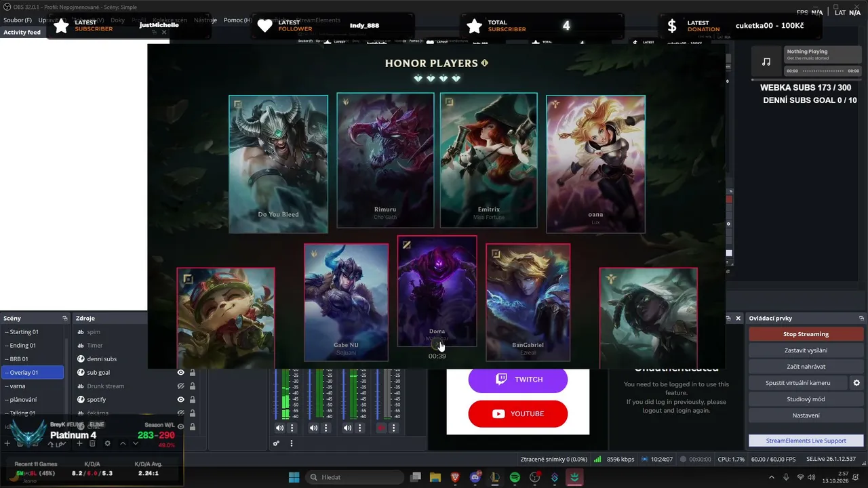The image size is (868, 488).
Task: Open Brave browser from the taskbar
Action: (x=455, y=478)
